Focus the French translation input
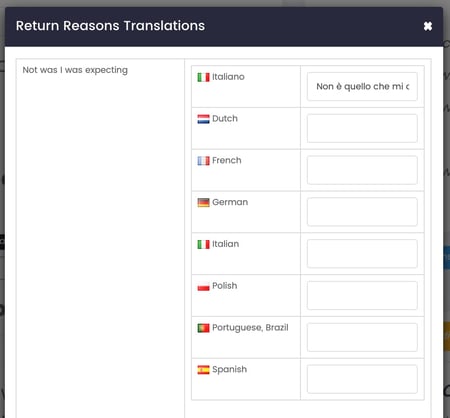 pyautogui.click(x=362, y=170)
